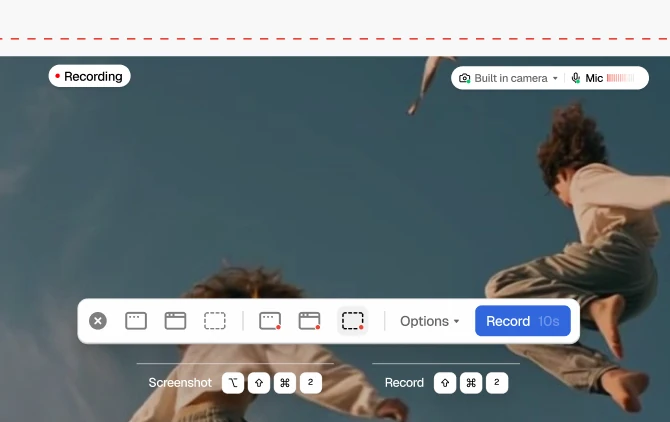
Task: Click the mic input level meter
Action: pos(620,78)
